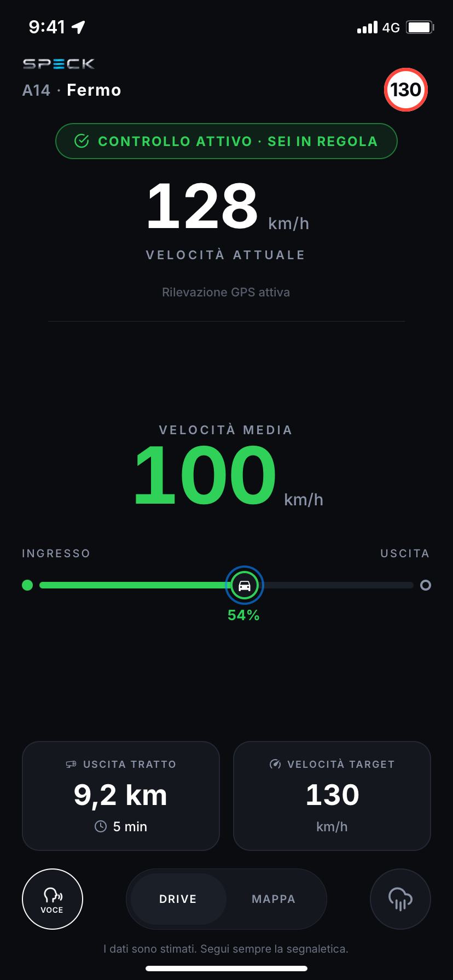
Task: Open the Uscita Tratto 9,2 km card
Action: click(x=121, y=796)
